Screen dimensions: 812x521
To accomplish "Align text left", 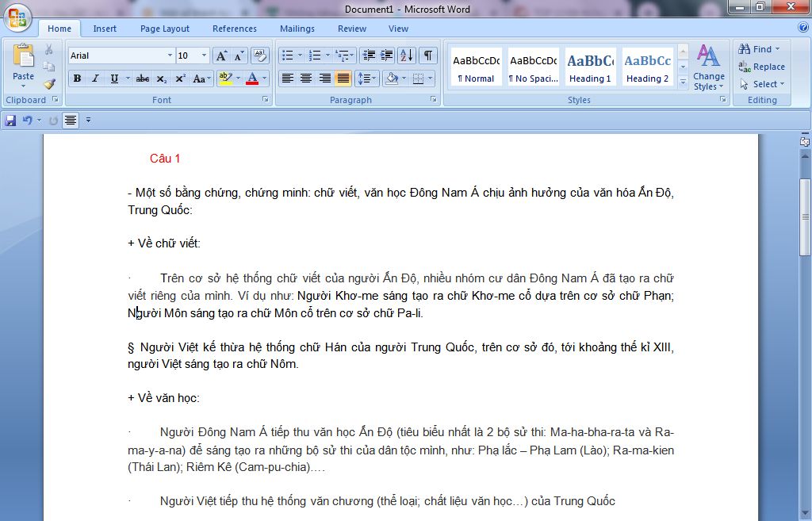I will [287, 79].
